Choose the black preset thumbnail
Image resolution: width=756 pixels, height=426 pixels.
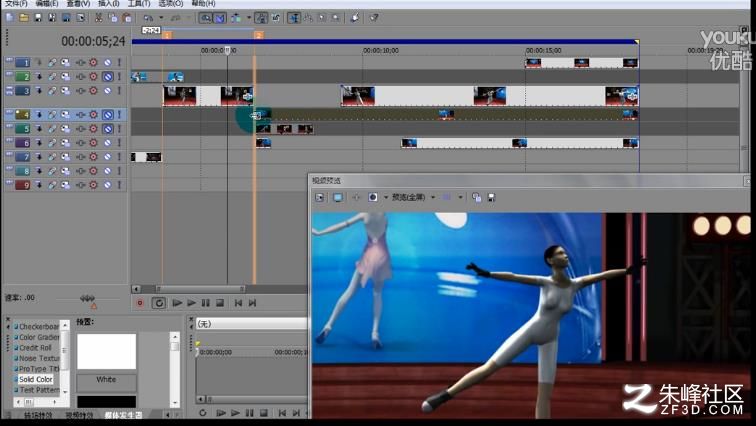pyautogui.click(x=107, y=401)
